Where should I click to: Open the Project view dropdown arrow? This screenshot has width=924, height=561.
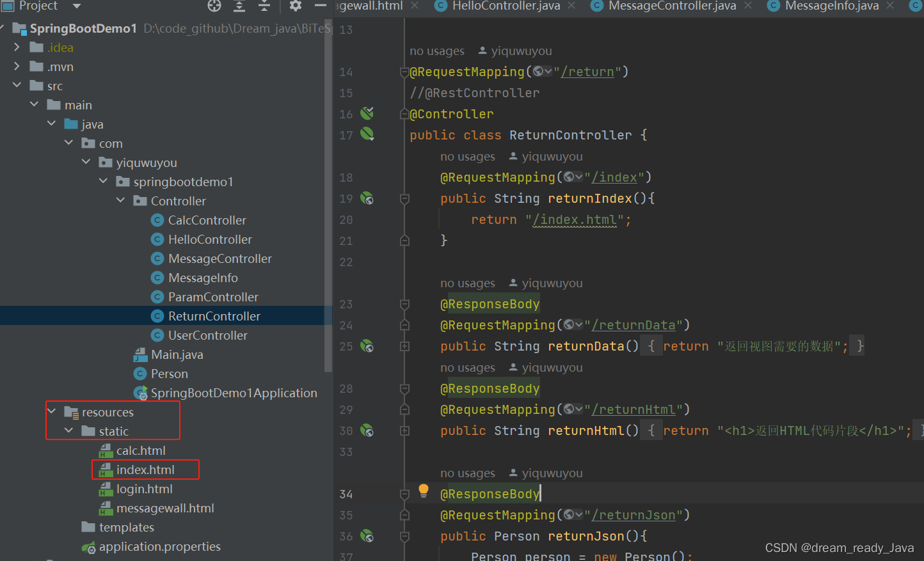pyautogui.click(x=77, y=6)
